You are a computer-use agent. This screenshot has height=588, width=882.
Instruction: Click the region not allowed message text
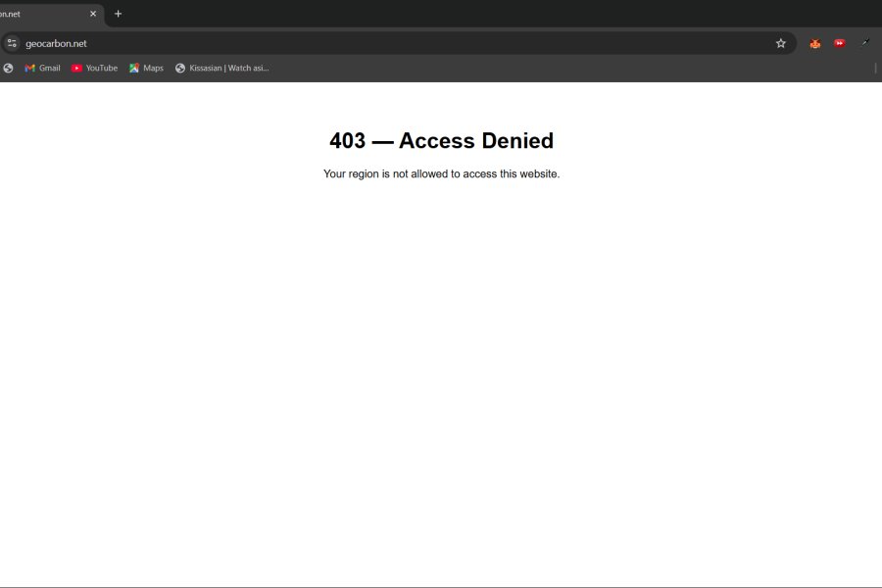(x=441, y=174)
